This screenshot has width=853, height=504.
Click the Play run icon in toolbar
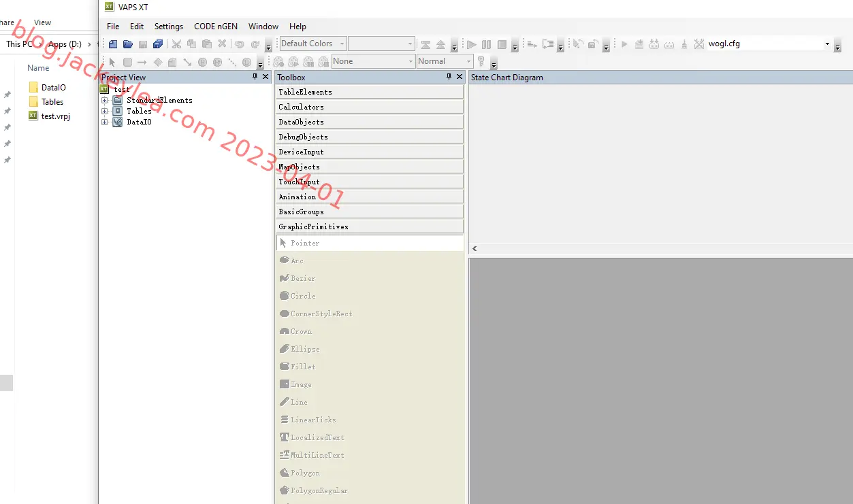click(x=471, y=44)
